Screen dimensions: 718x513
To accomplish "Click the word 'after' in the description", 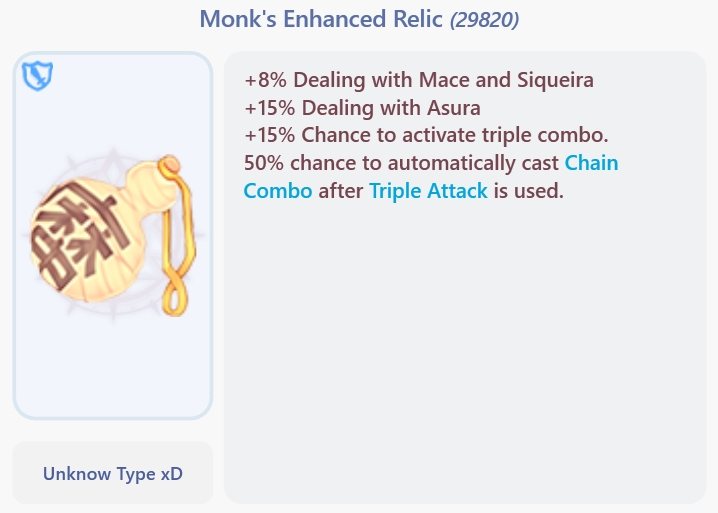I will [x=341, y=190].
